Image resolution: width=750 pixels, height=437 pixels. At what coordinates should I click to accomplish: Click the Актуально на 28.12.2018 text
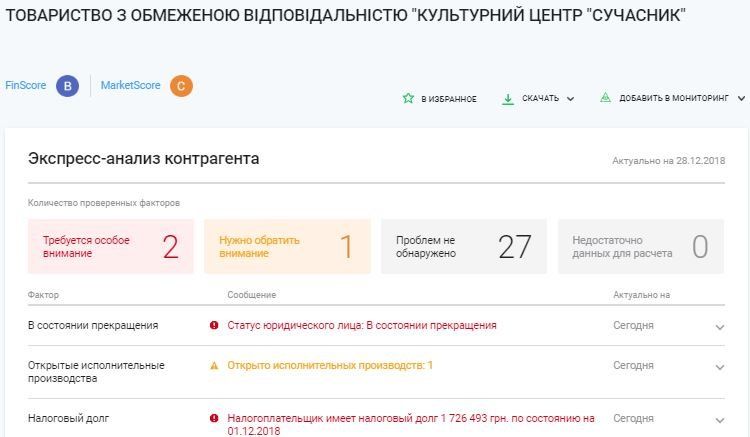click(x=669, y=161)
